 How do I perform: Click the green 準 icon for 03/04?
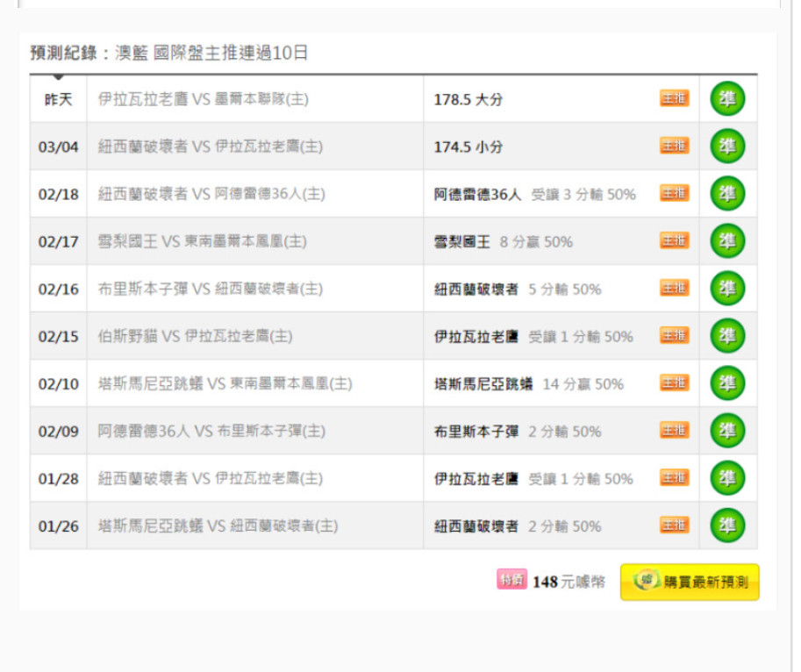(x=727, y=147)
